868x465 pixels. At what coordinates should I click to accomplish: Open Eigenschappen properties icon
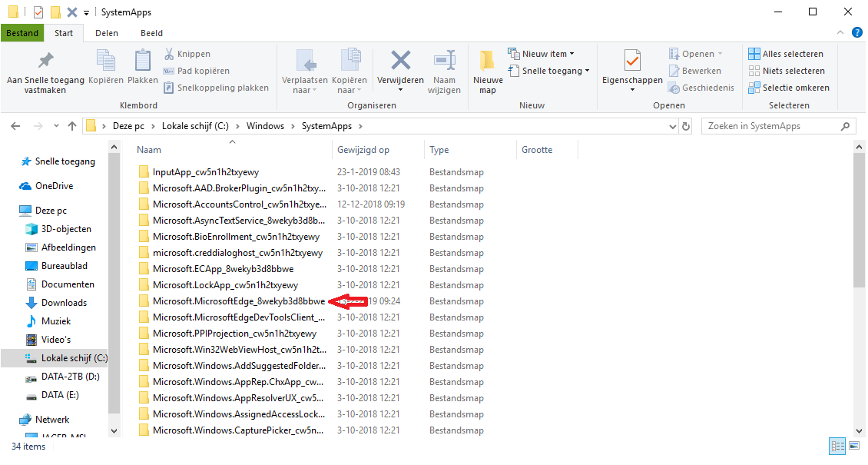632,60
